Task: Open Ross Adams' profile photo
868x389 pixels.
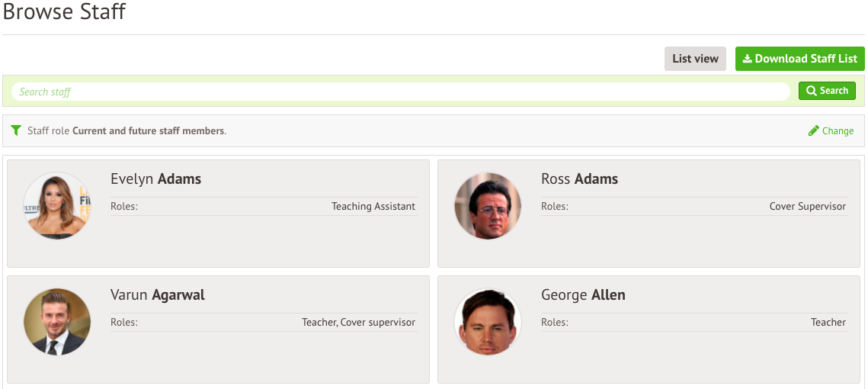Action: coord(488,205)
